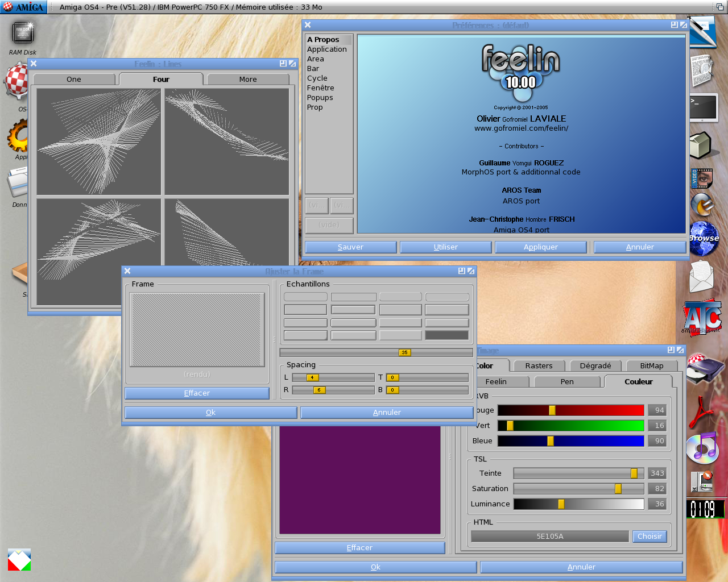Click Effacer under the purple color preview

(x=360, y=548)
